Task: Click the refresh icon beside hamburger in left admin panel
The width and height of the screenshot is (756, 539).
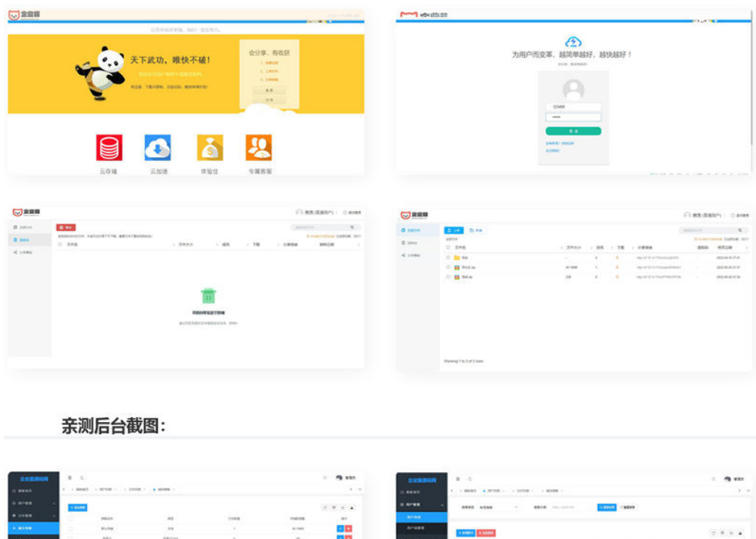Action: pyautogui.click(x=82, y=478)
